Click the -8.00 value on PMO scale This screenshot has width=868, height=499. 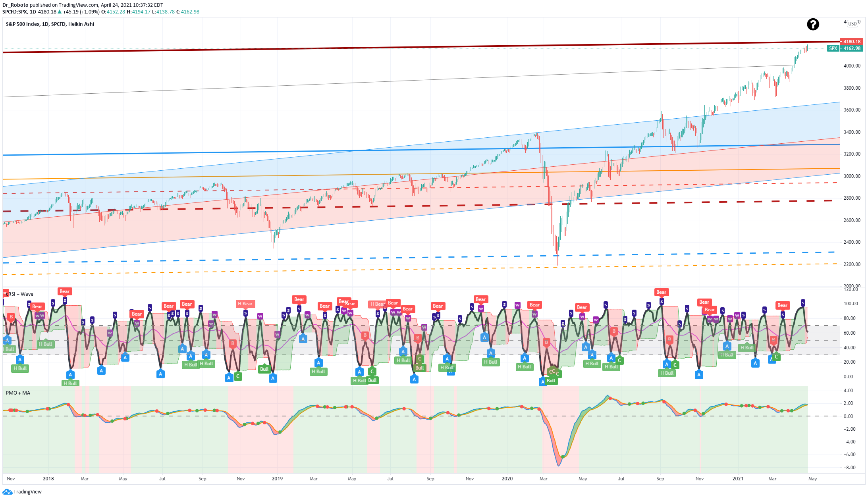849,468
